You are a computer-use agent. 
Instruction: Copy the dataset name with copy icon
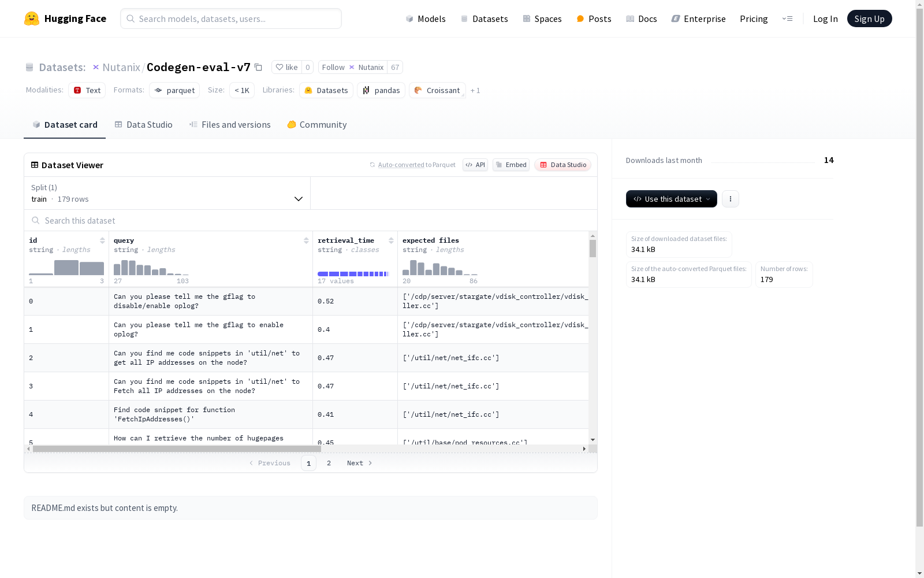259,67
